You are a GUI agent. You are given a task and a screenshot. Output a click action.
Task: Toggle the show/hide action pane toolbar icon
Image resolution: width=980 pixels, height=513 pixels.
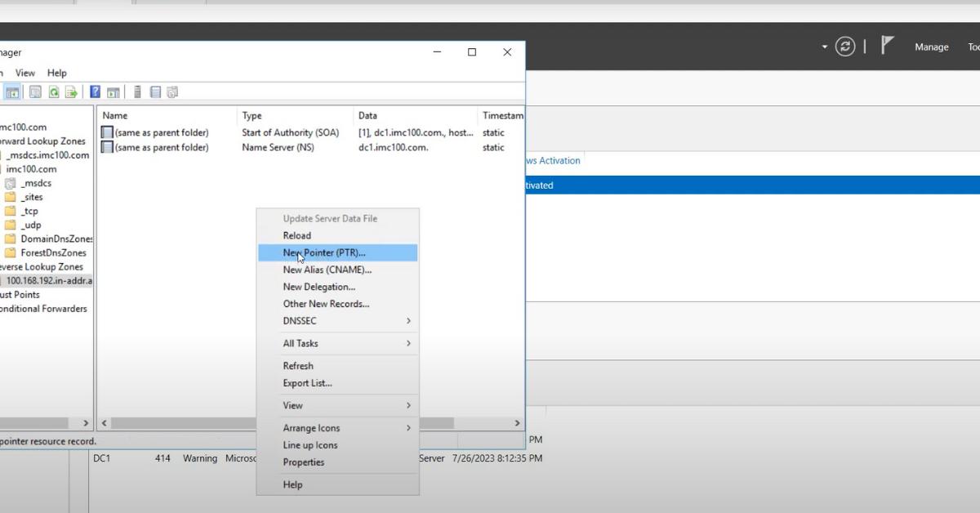114,92
